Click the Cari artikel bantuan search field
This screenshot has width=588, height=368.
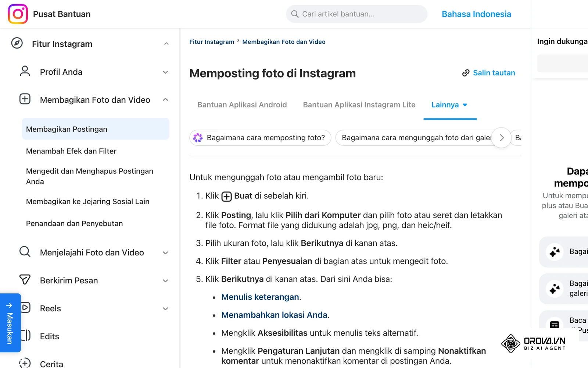point(357,14)
